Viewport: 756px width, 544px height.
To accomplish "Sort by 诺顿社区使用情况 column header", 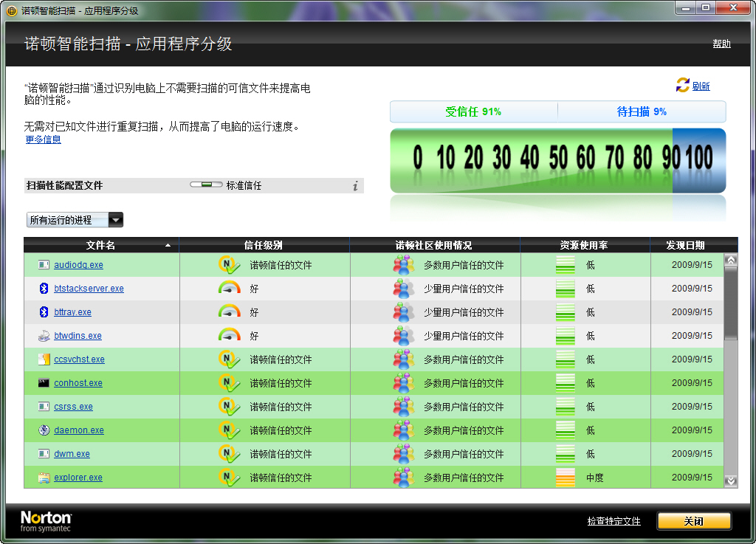I will (434, 245).
